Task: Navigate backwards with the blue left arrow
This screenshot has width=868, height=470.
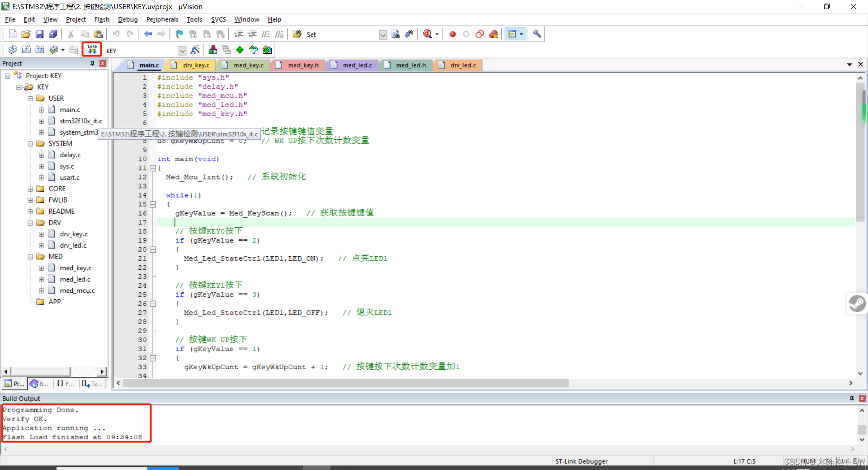Action: 148,34
